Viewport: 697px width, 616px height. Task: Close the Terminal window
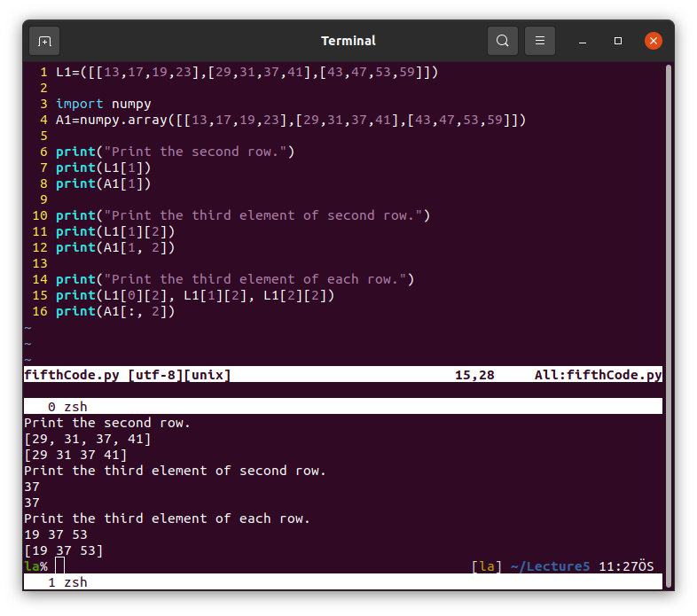tap(654, 41)
